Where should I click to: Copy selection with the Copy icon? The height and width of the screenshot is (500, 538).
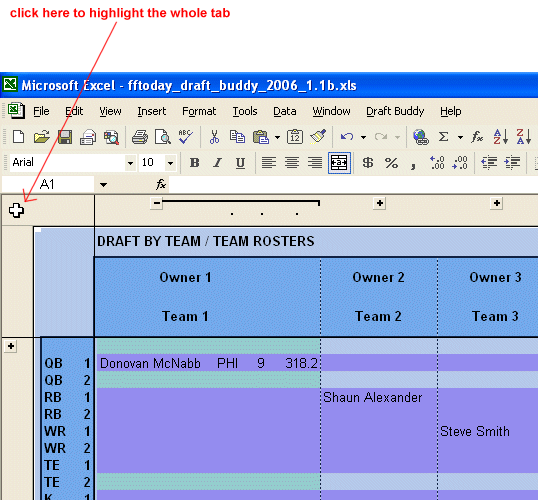237,137
